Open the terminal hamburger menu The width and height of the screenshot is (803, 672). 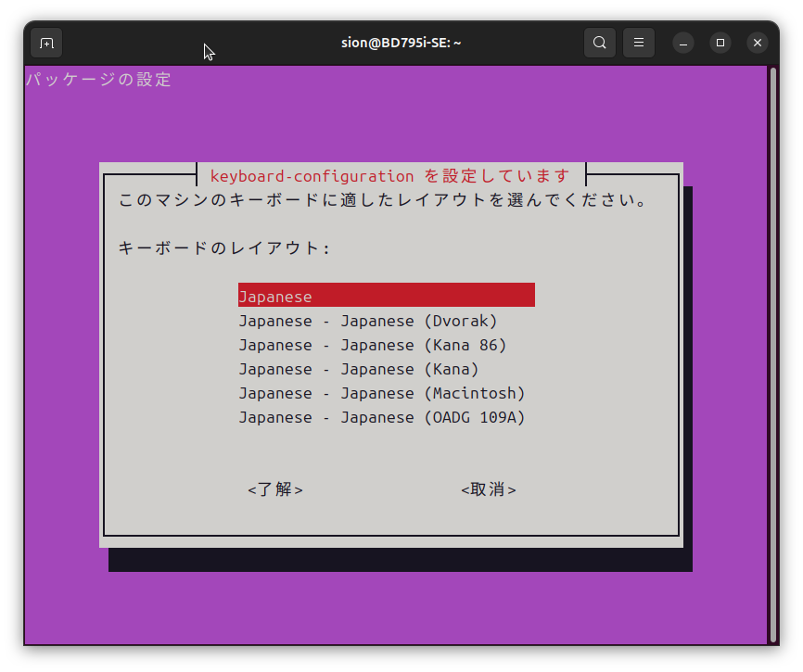point(639,43)
